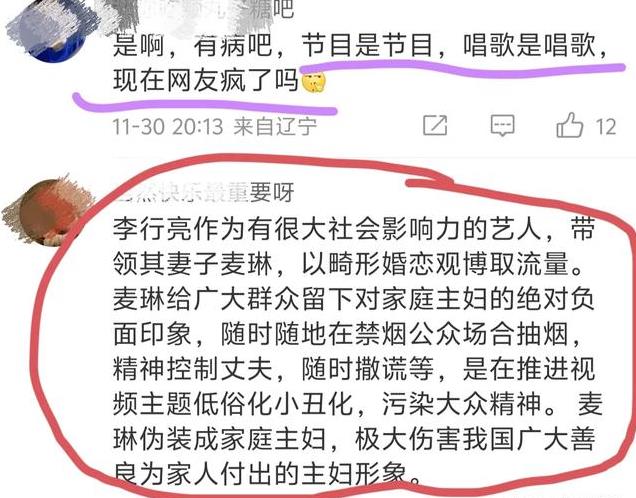Open the username ending in 重要呀
The height and width of the screenshot is (498, 636).
tap(204, 191)
